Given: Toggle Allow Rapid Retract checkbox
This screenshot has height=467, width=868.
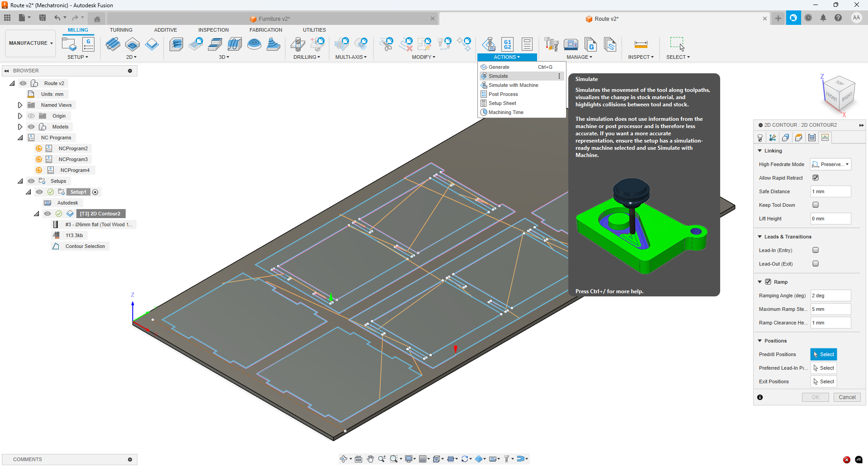Looking at the screenshot, I should coord(816,178).
